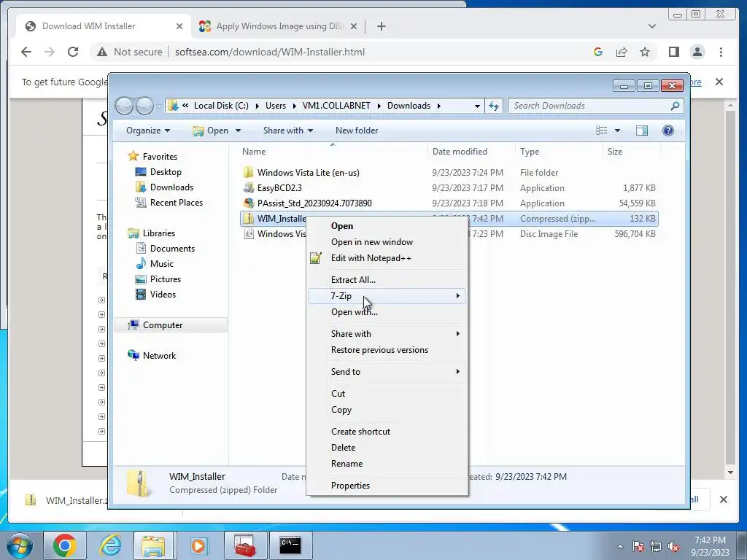
Task: Dismiss the Chrome update info bar
Action: 719,82
